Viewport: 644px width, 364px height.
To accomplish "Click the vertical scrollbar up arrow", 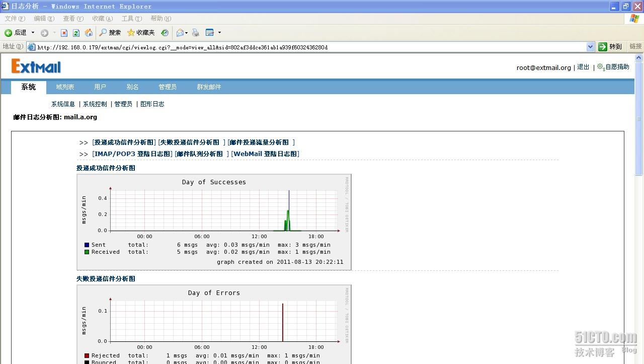I will coord(639,58).
